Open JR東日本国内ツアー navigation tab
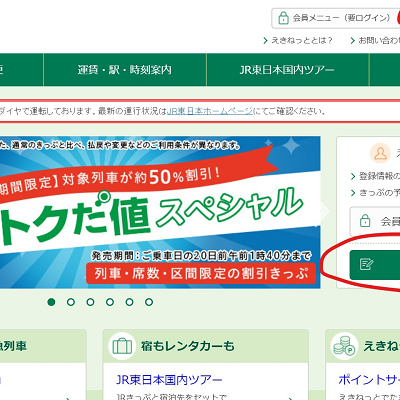This screenshot has height=400, width=400. point(288,70)
